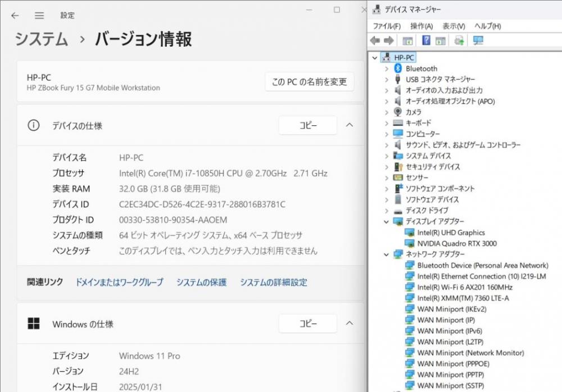562x392 pixels.
Task: Copy Windows specifications with コピー button
Action: pyautogui.click(x=308, y=323)
